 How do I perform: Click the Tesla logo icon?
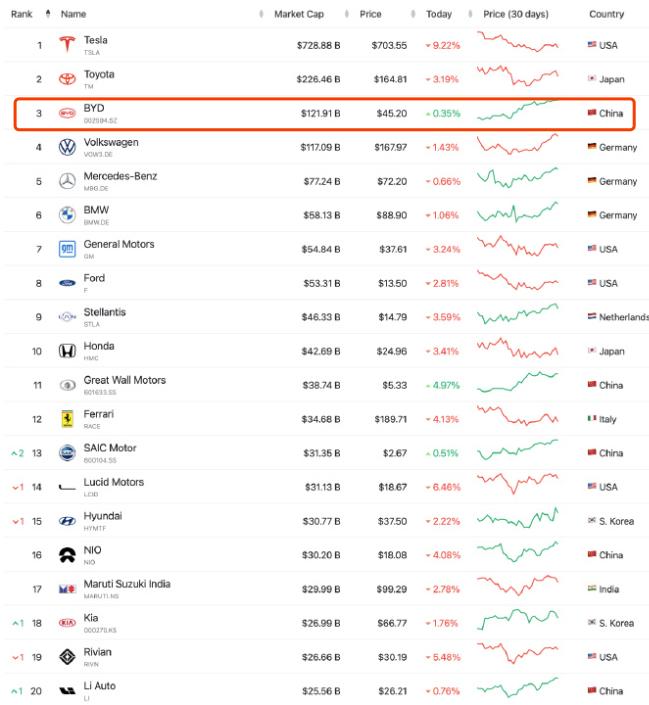pos(67,44)
